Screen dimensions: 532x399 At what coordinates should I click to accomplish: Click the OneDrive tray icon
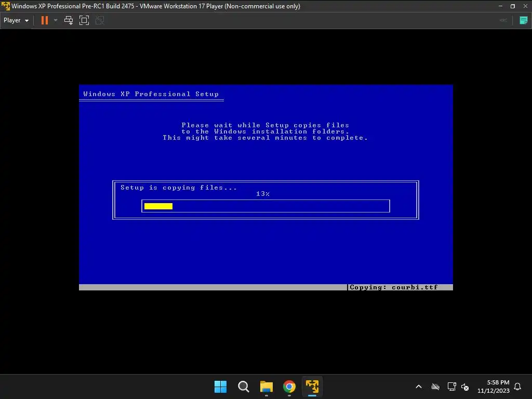435,387
